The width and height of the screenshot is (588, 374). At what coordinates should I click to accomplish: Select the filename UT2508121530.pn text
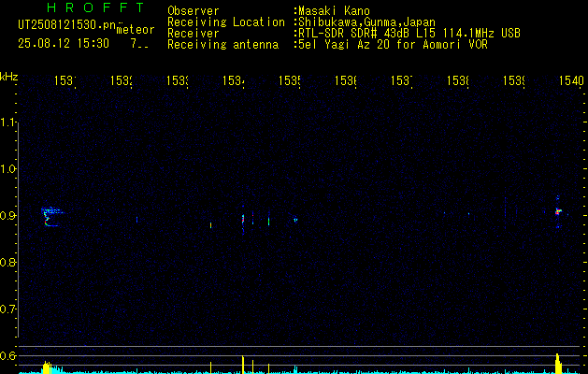[67, 25]
